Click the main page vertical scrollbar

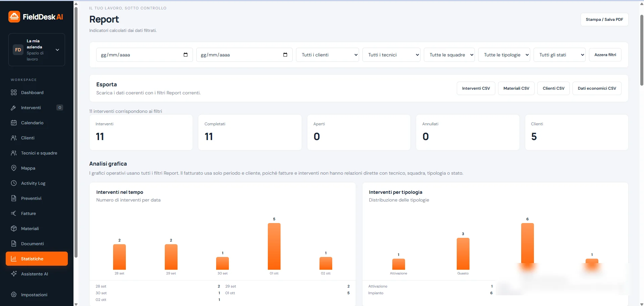tap(642, 50)
